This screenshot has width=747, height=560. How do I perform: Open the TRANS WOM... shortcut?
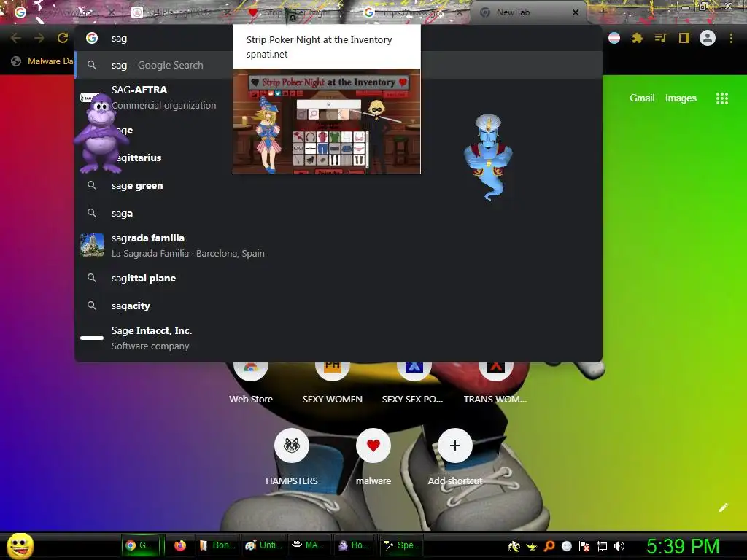pyautogui.click(x=495, y=385)
